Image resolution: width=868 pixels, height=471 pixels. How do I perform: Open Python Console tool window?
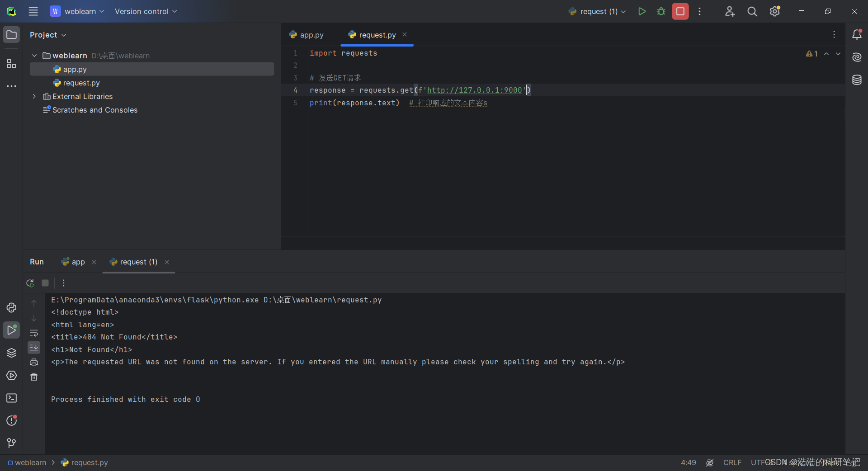(11, 308)
